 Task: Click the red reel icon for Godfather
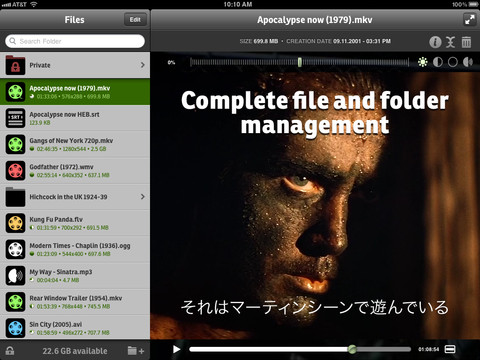[15, 171]
